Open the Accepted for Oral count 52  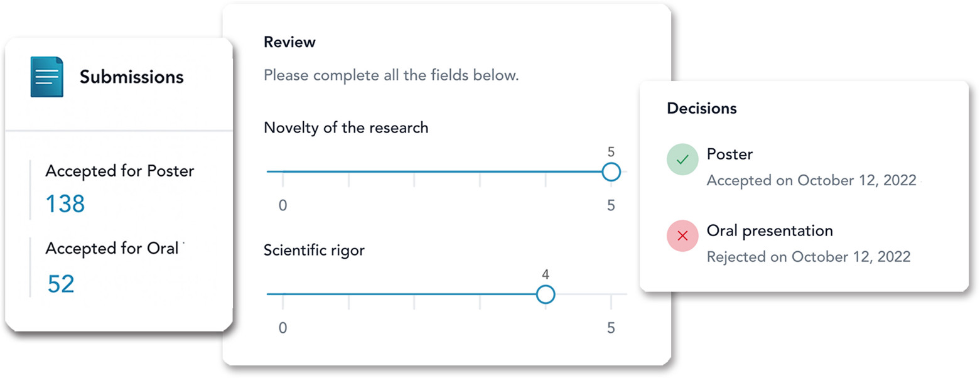tap(61, 284)
